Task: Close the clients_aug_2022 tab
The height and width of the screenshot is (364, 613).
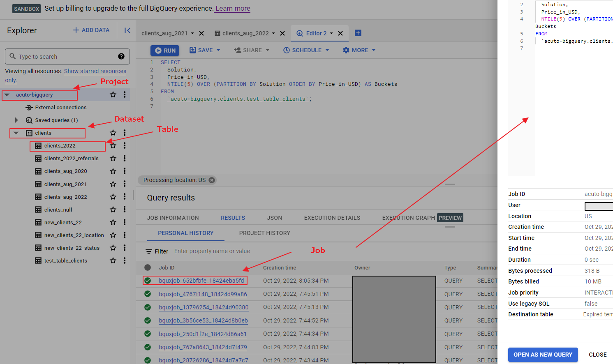Action: tap(282, 33)
